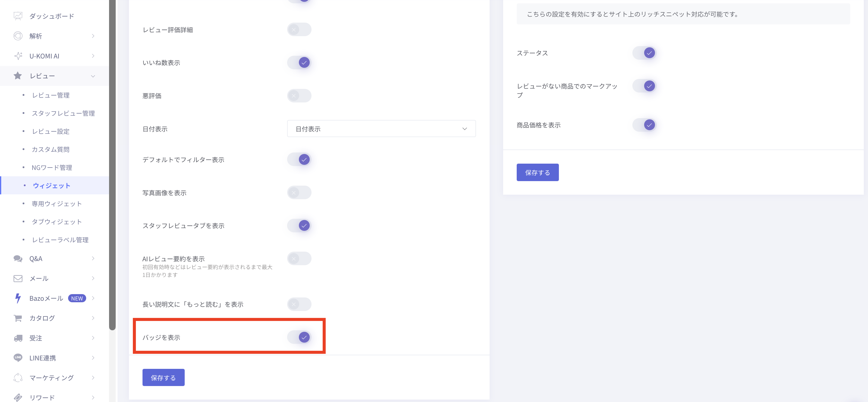
Task: Click the Bazo mail lightning icon
Action: (18, 298)
